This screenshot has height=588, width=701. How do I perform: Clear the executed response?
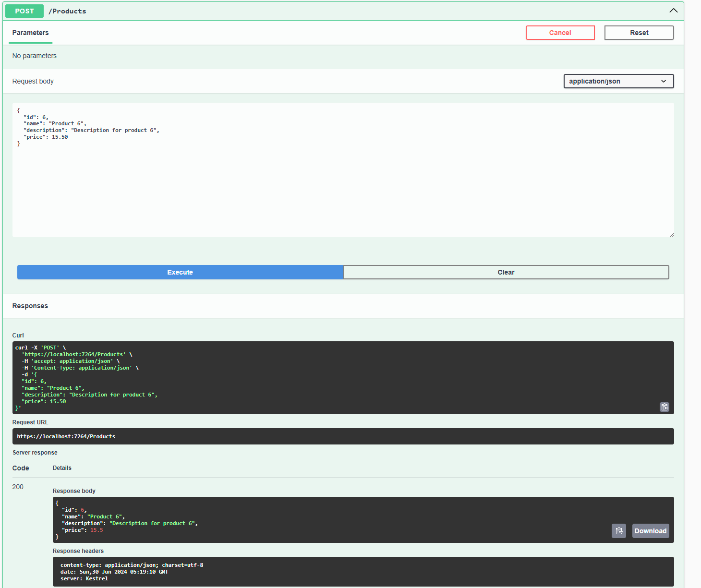point(506,272)
